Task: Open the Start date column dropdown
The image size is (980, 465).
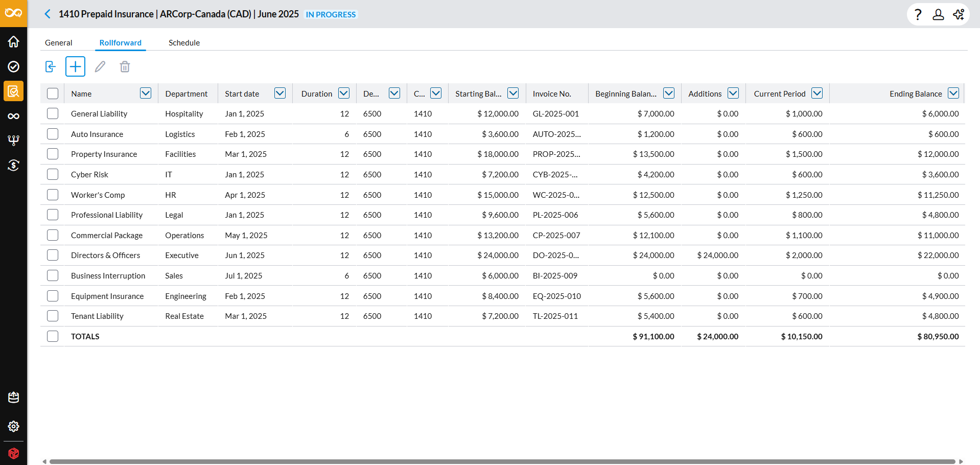Action: point(280,93)
